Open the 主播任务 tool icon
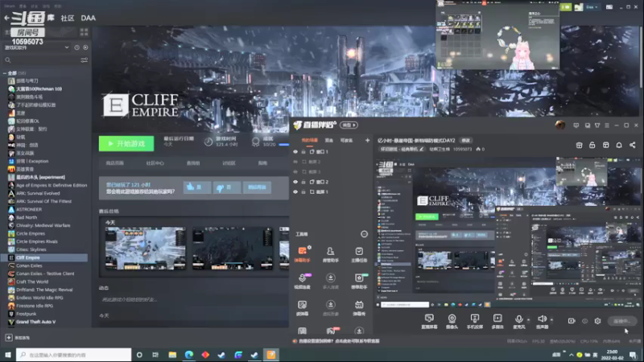 point(359,254)
